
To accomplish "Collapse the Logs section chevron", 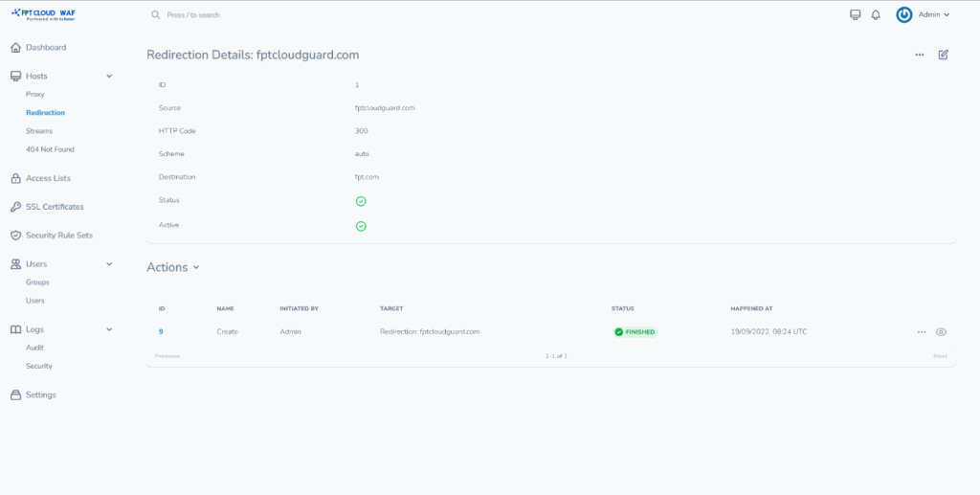I will [x=109, y=329].
